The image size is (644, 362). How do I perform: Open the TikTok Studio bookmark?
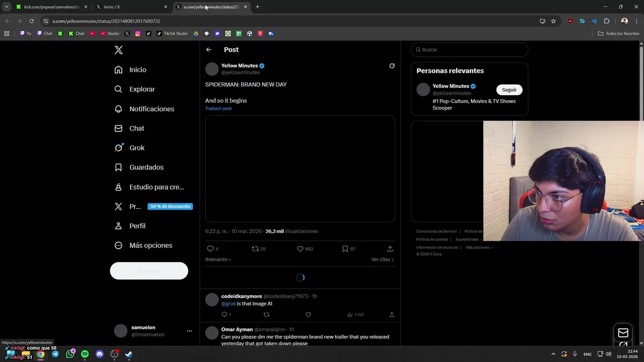(172, 34)
